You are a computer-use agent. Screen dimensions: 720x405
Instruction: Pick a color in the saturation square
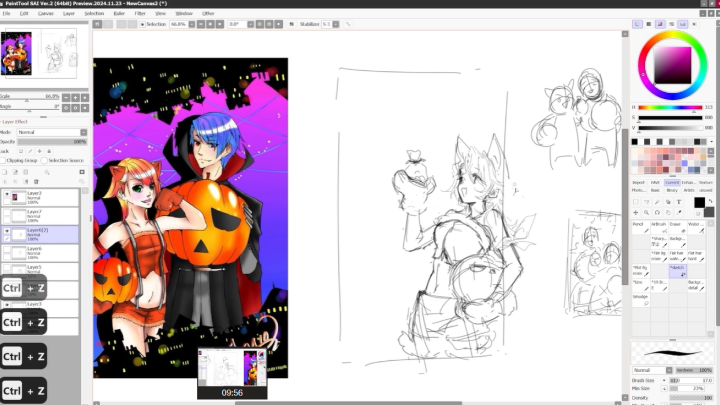673,65
